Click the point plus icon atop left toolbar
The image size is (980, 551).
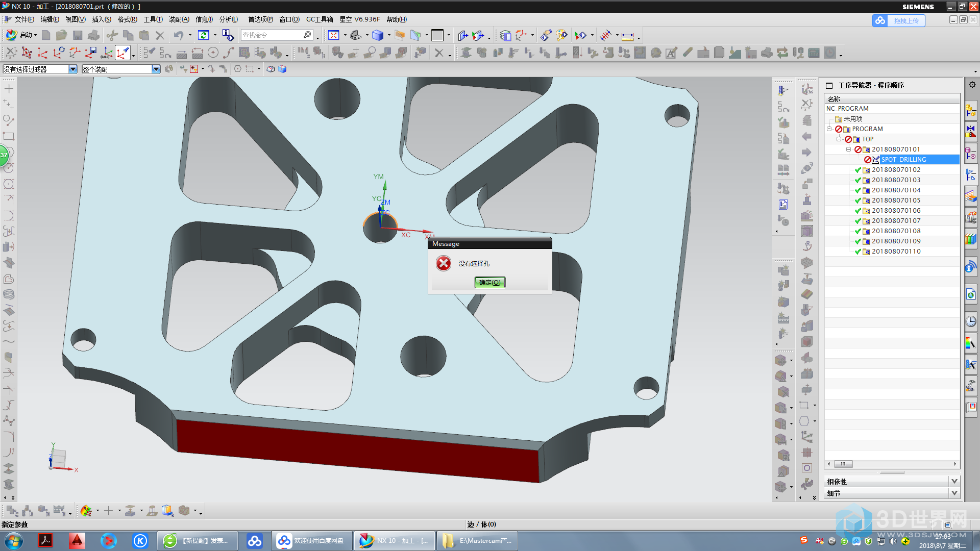click(9, 89)
